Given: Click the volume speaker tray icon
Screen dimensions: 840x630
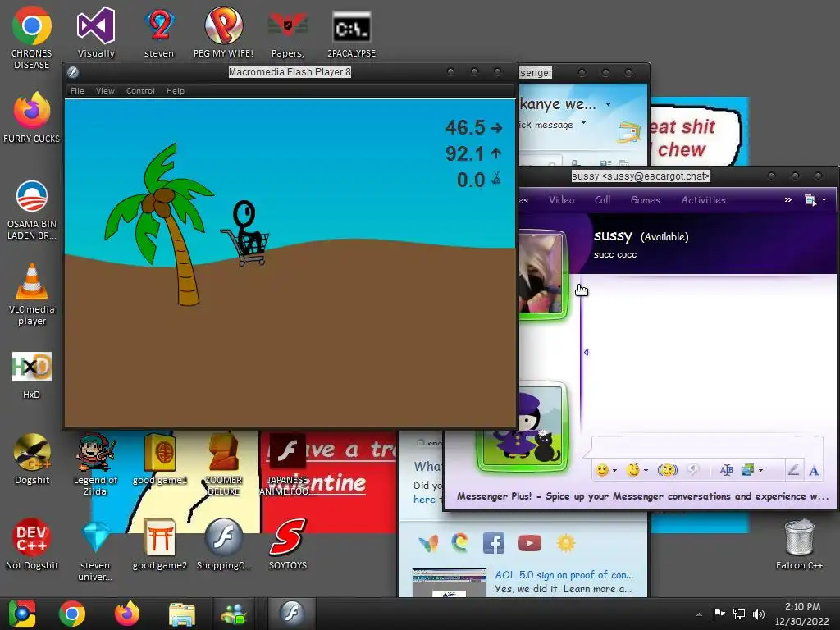Looking at the screenshot, I should tap(758, 614).
